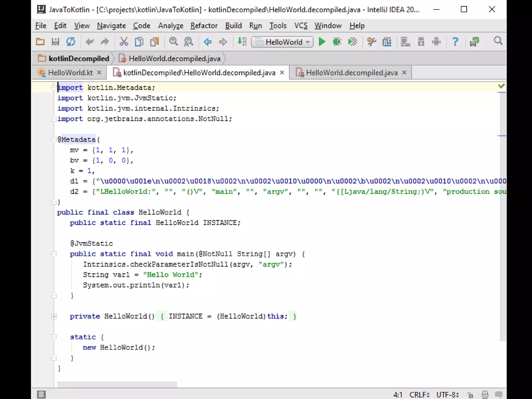This screenshot has height=399, width=532.
Task: Click kotlinDecompiled breadcrumb folder
Action: pyautogui.click(x=78, y=59)
